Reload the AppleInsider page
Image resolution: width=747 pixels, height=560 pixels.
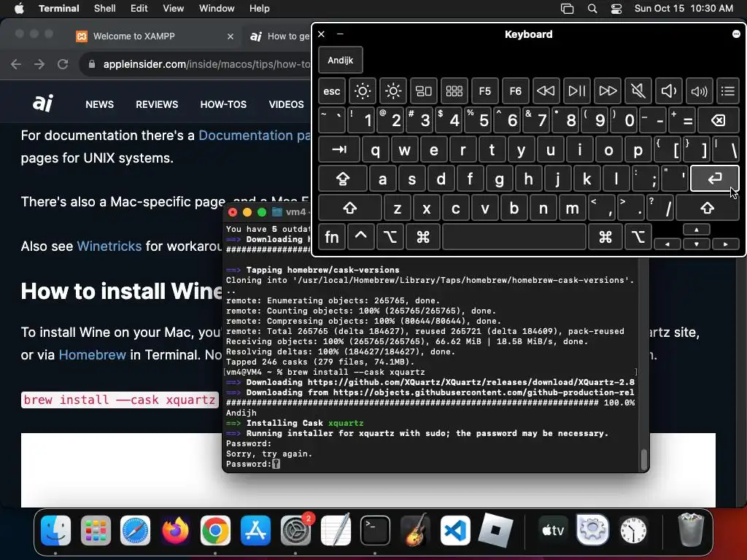[x=63, y=64]
